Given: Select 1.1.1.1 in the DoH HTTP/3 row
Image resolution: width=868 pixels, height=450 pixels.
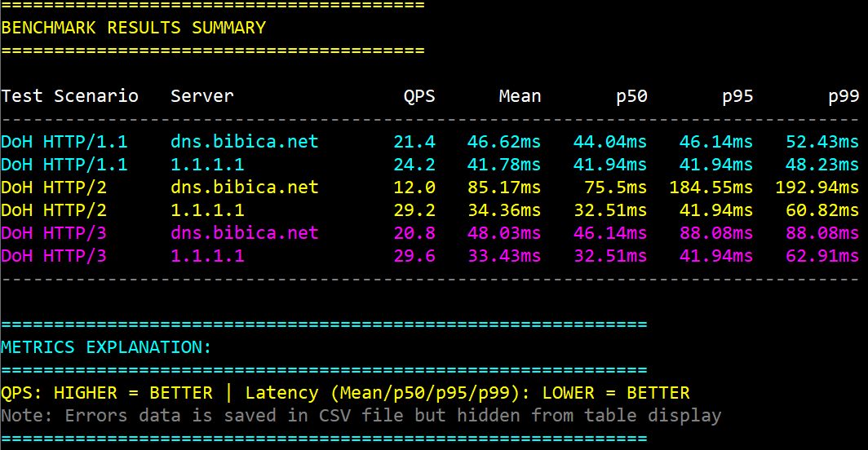Looking at the screenshot, I should point(207,256).
